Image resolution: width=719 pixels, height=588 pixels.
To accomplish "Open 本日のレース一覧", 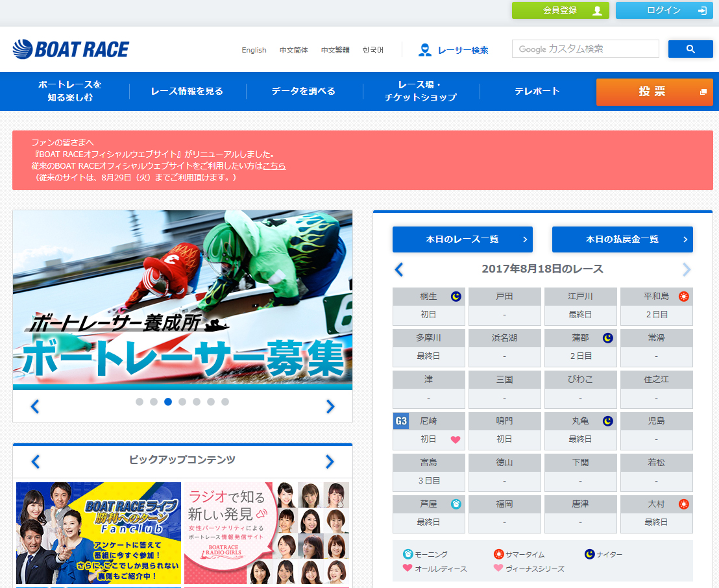I will point(462,239).
